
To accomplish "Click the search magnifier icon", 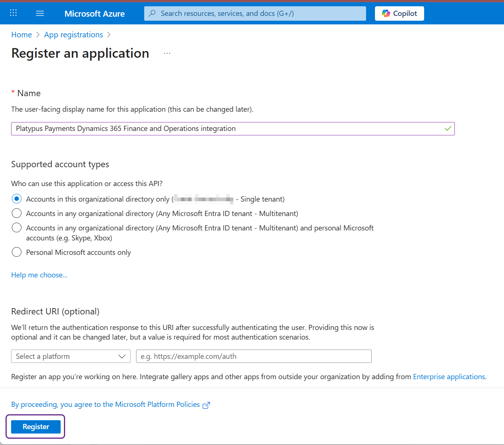I will tap(152, 13).
